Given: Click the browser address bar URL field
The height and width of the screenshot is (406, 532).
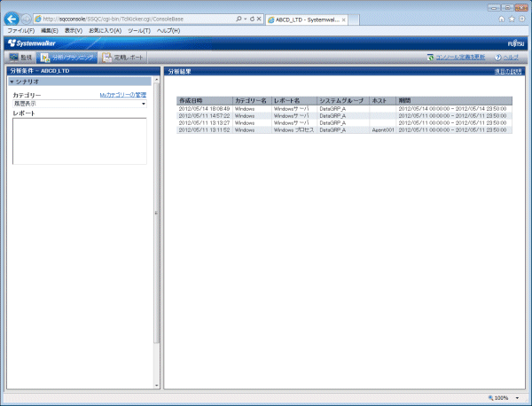Looking at the screenshot, I should [x=133, y=19].
